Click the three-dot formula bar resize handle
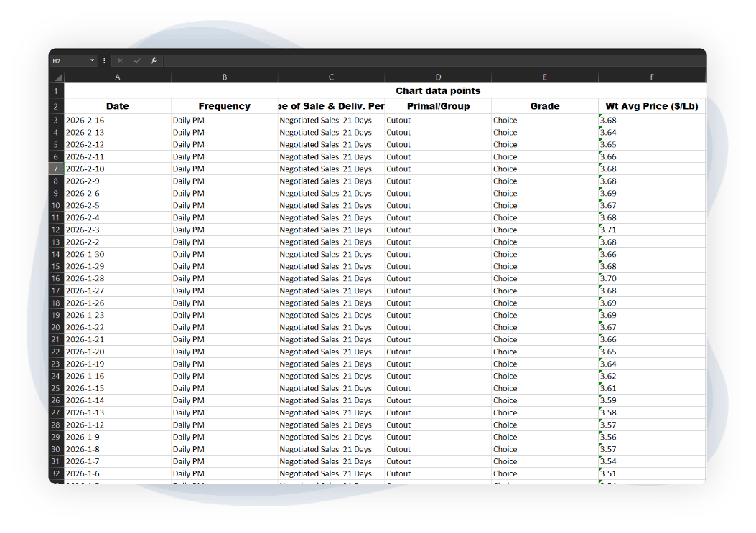 [104, 61]
